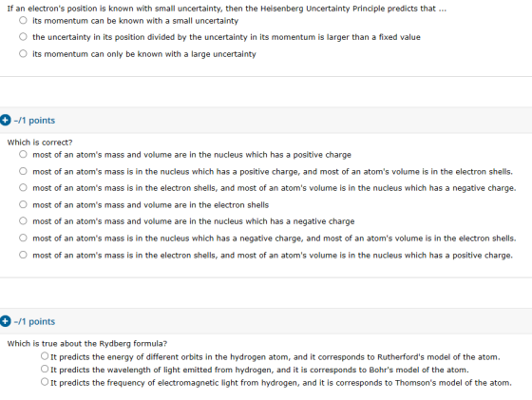Choose the Bohr's model Rydberg answer
Screen dimensions: 532x400
point(45,369)
